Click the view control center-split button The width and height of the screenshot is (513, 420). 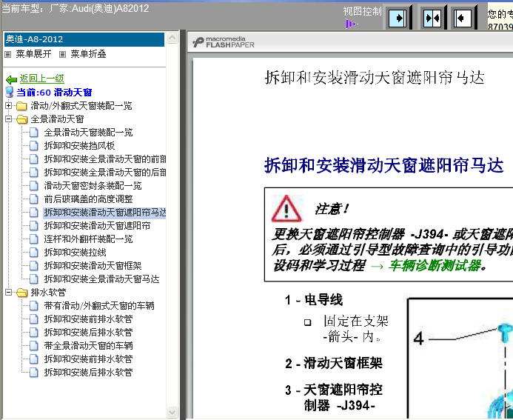[432, 18]
